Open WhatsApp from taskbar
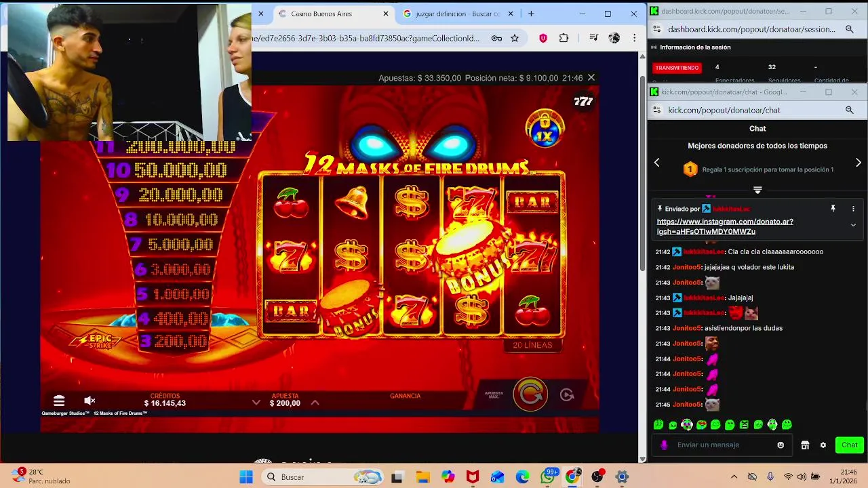The width and height of the screenshot is (868, 488). click(x=547, y=477)
